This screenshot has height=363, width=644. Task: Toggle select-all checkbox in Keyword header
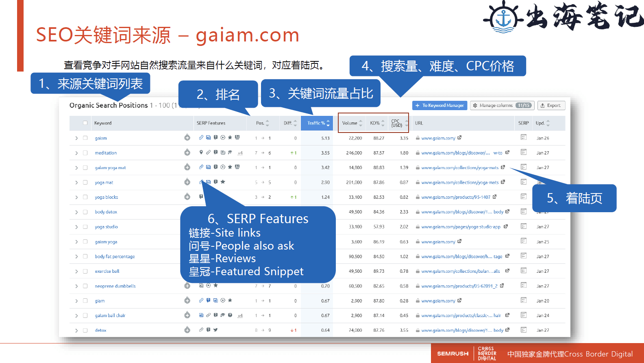85,123
